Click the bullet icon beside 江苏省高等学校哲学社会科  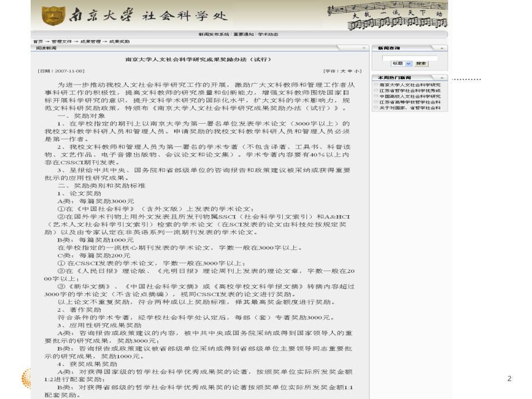(376, 102)
